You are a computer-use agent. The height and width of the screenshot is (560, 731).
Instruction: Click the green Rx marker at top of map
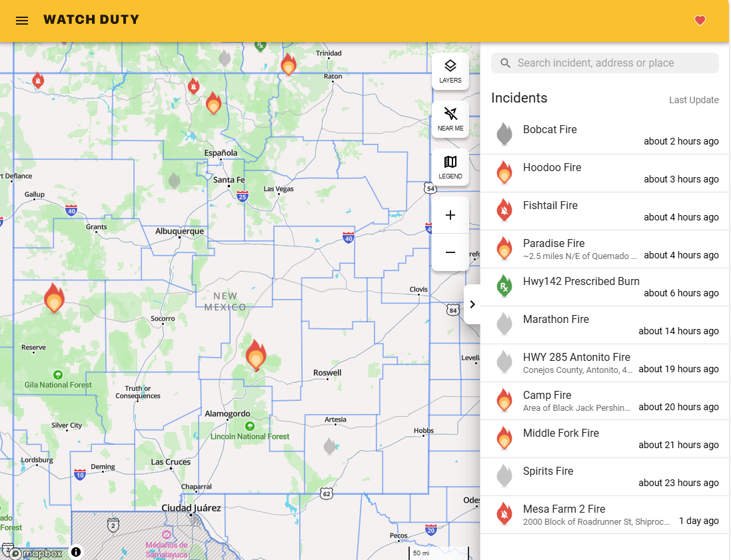(261, 45)
